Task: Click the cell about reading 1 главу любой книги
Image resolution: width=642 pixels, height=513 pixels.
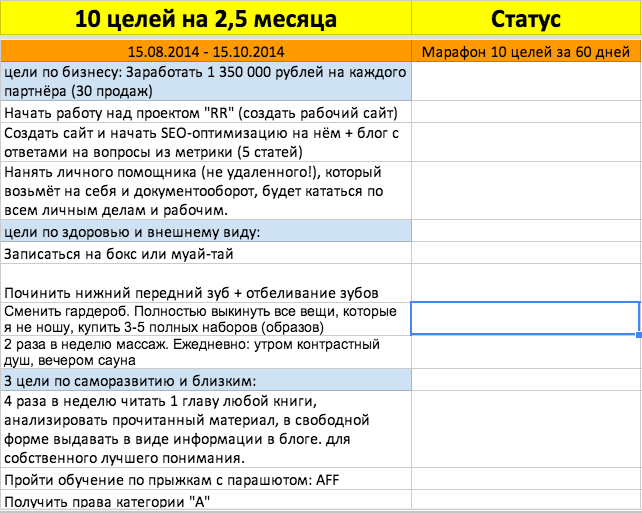Action: [x=206, y=429]
